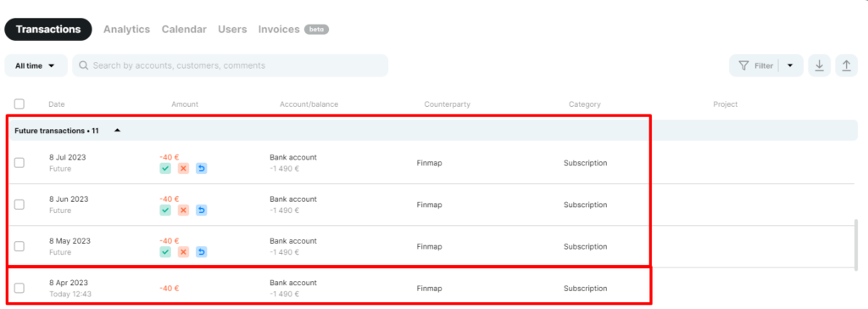Image resolution: width=868 pixels, height=309 pixels.
Task: Click the vertical scrollbar on the right edge
Action: tap(857, 243)
